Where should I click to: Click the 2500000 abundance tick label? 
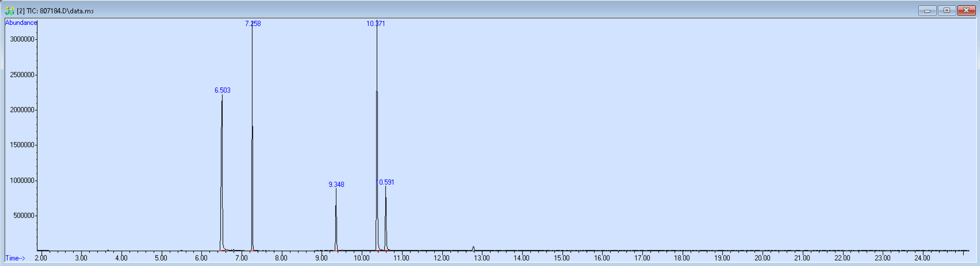coord(22,75)
